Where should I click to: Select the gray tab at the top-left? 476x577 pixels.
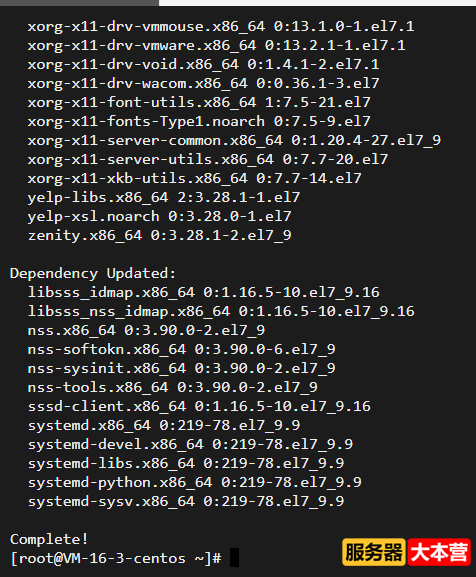click(79, 3)
